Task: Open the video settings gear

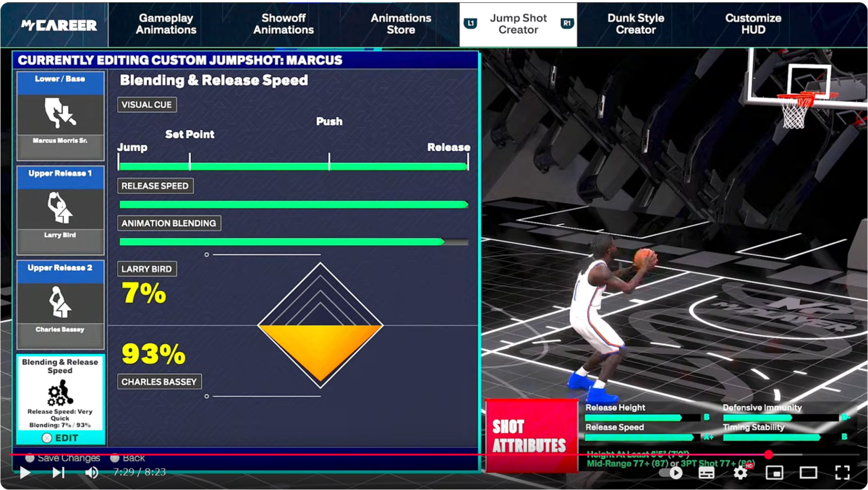Action: (x=741, y=473)
